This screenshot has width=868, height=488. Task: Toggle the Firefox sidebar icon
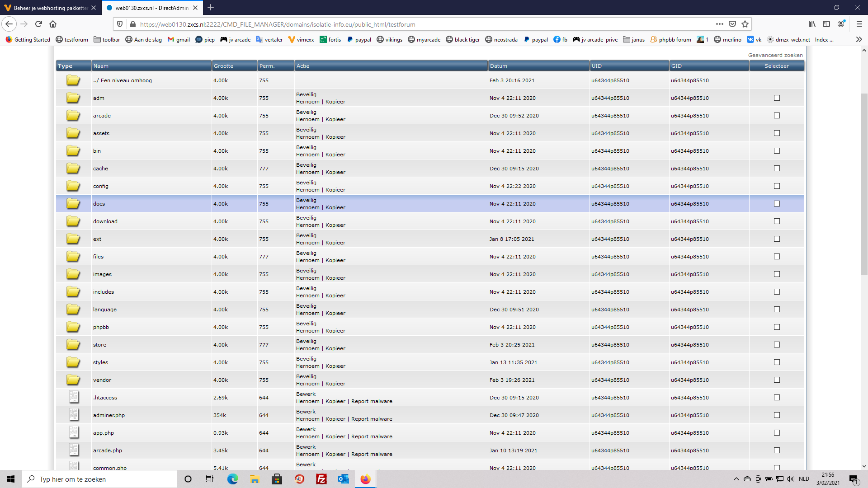pos(826,24)
